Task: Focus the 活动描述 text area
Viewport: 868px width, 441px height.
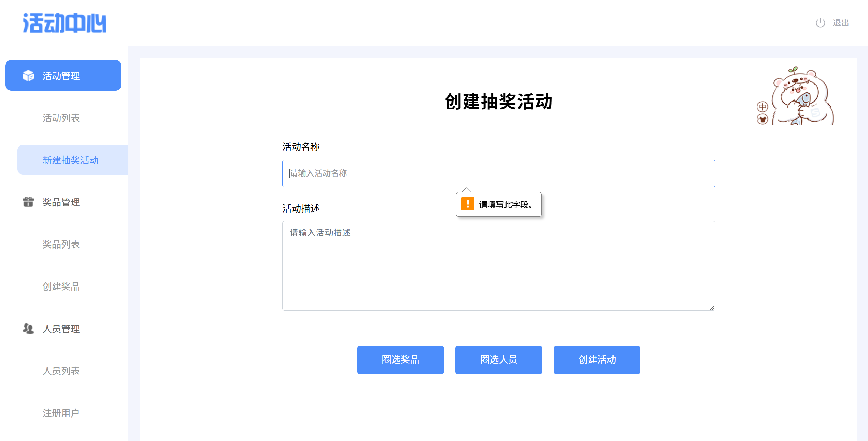Action: [498, 266]
